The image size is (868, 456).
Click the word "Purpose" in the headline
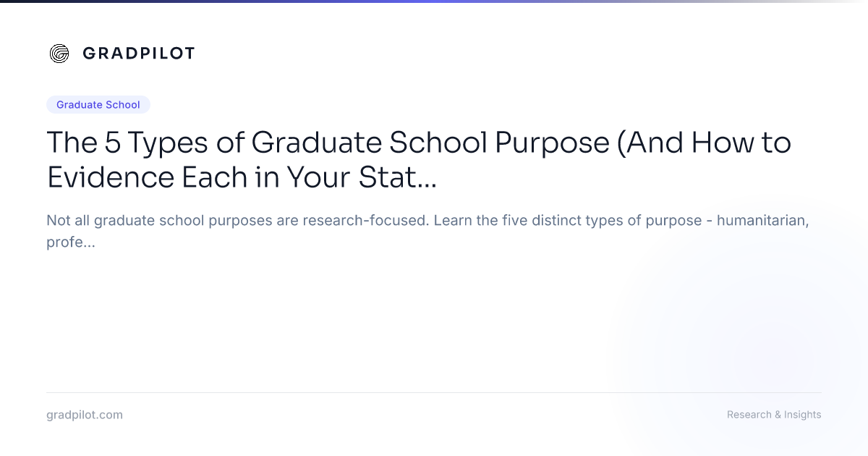coord(549,145)
